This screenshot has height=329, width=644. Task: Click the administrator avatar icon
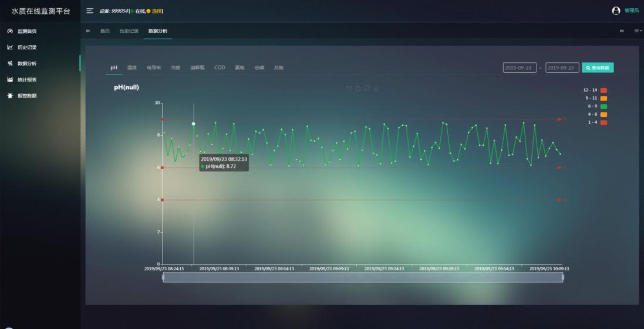pyautogui.click(x=616, y=11)
